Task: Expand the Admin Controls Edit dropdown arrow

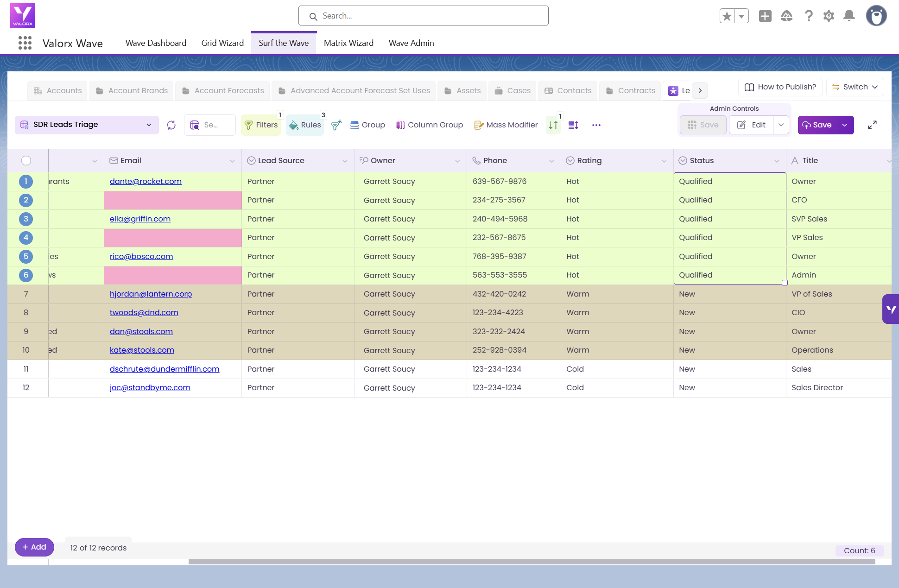Action: click(x=781, y=125)
